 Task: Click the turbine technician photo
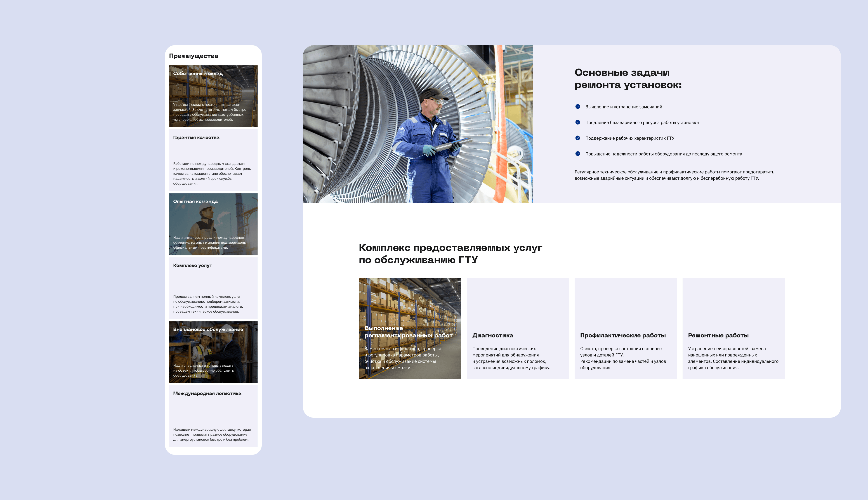418,124
